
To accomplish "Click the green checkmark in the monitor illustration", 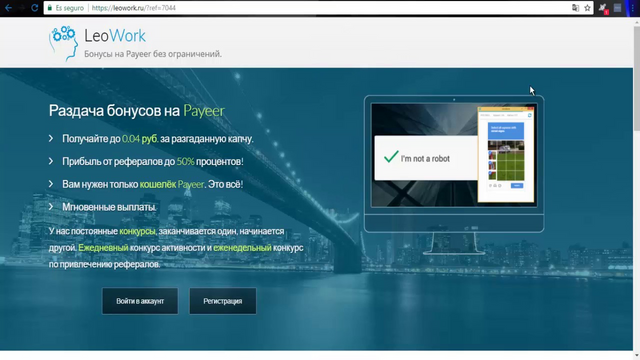I will coord(391,156).
